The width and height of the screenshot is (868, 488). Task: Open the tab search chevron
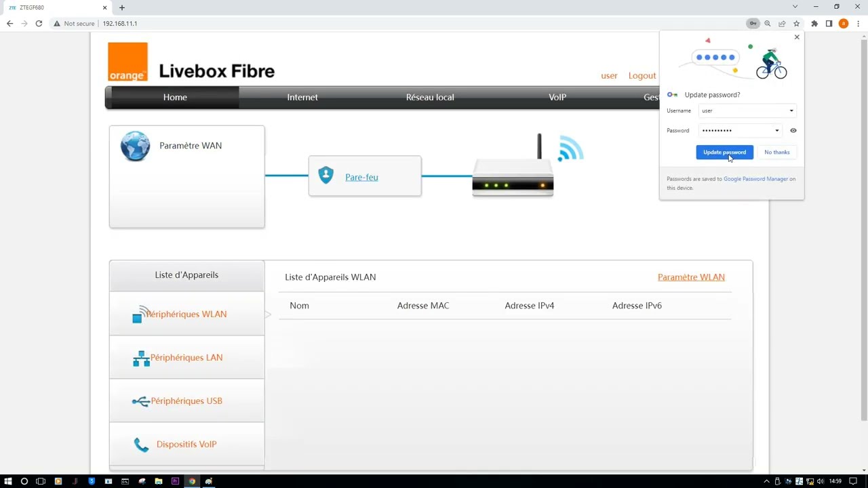tap(795, 7)
